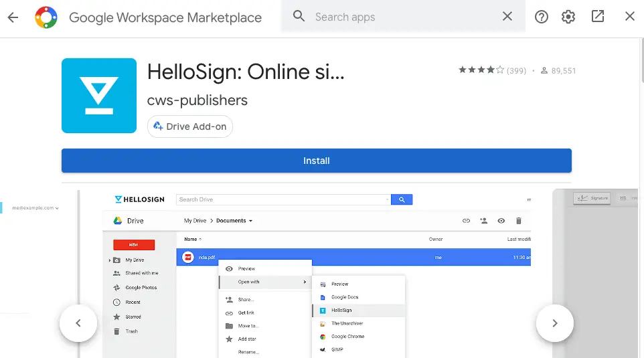Click the Search Drive field in screenshot

tap(283, 199)
